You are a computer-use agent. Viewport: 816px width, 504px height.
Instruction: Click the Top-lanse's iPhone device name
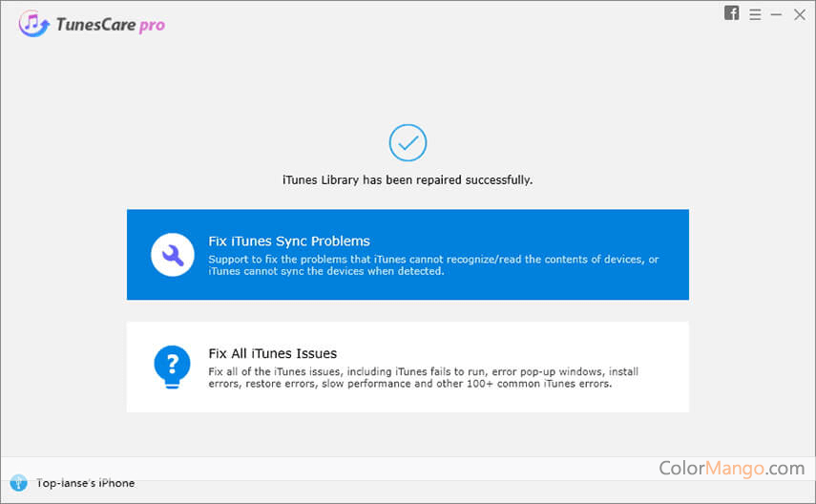(85, 483)
